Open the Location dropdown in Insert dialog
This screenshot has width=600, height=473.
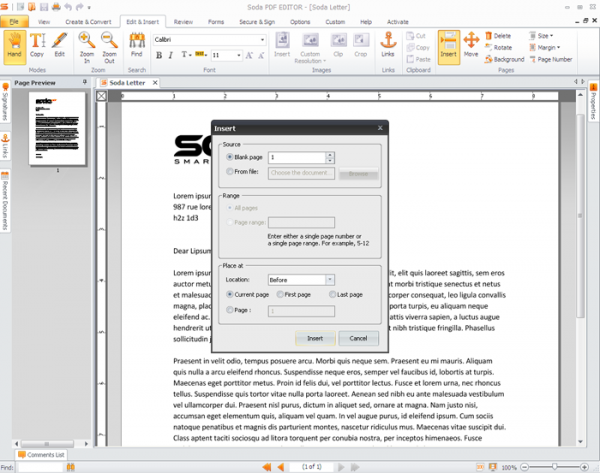(330, 280)
